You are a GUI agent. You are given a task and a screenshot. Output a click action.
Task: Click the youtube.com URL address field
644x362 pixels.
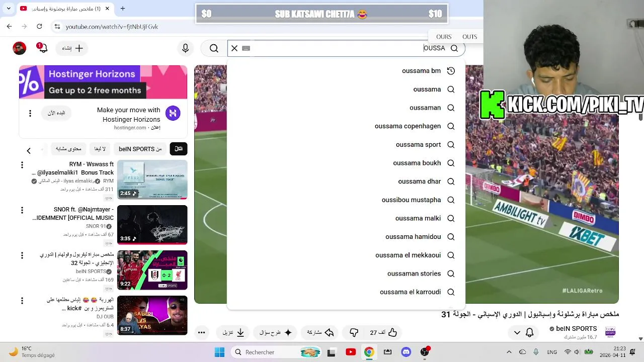112,27
